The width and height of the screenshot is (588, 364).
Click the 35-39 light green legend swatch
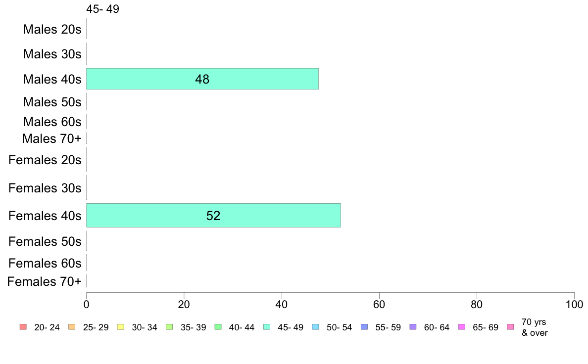(169, 327)
